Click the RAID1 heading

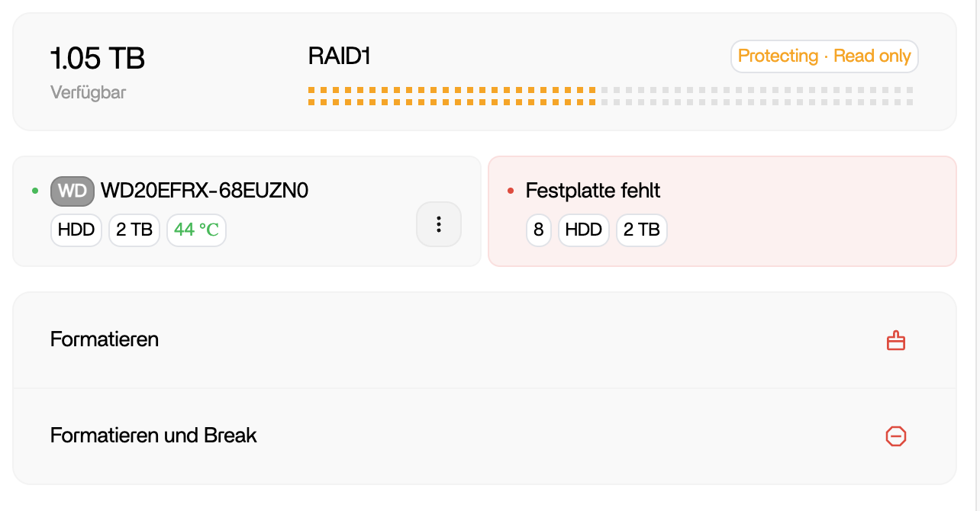(x=340, y=56)
